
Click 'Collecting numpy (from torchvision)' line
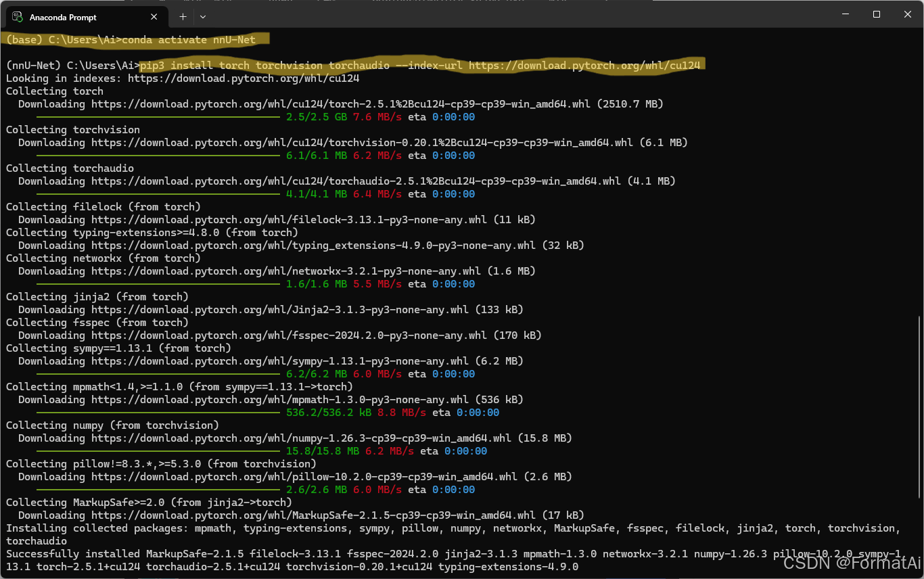(x=112, y=425)
